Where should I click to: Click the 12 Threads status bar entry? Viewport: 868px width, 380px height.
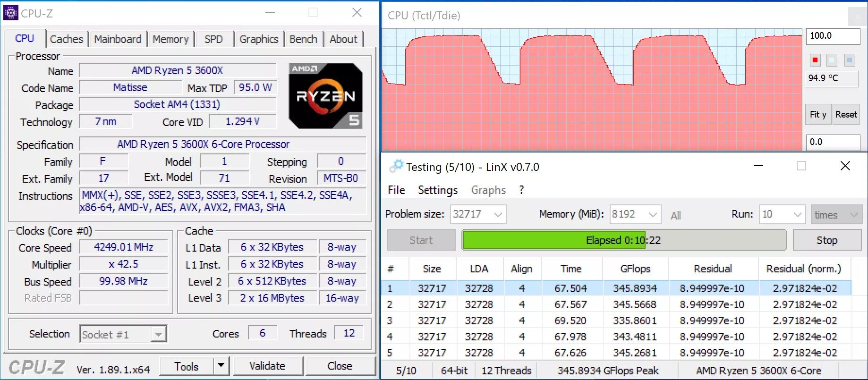(506, 371)
